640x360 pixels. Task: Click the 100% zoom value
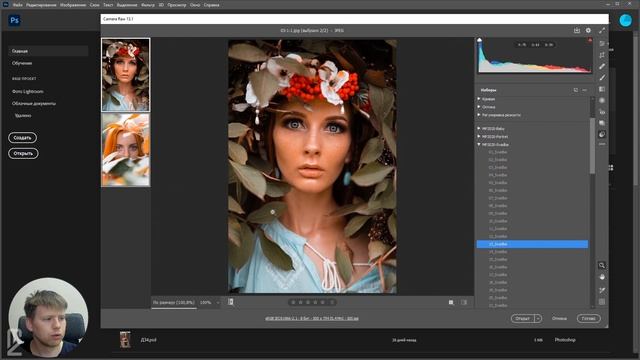pos(206,302)
